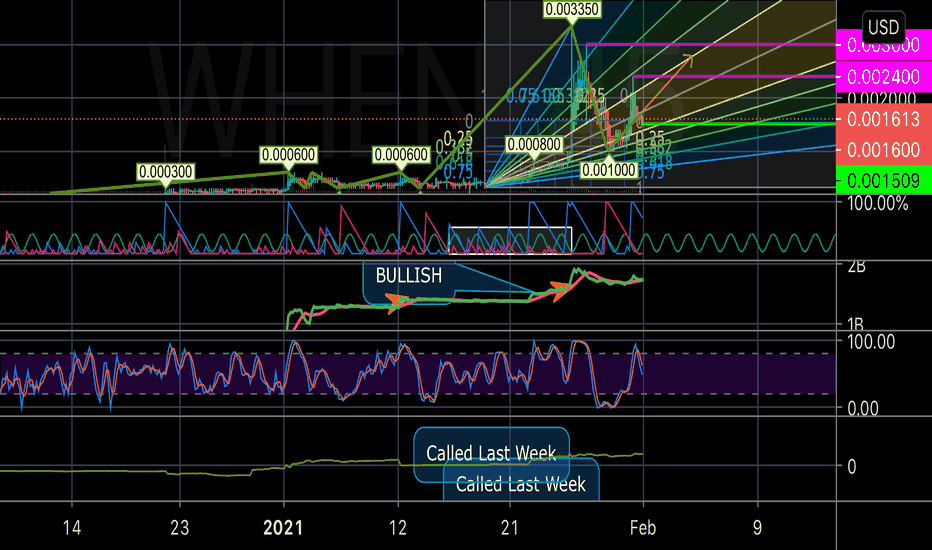Click the 23 date on time axis
932x550 pixels.
pyautogui.click(x=180, y=528)
